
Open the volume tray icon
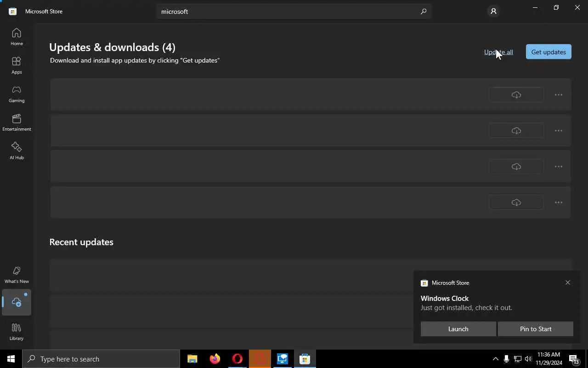click(x=528, y=359)
